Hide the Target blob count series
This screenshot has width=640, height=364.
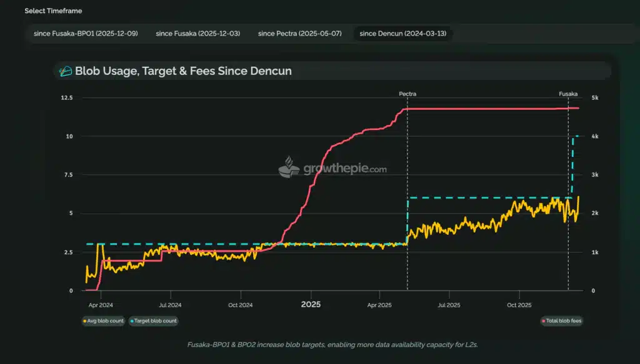[x=154, y=321]
